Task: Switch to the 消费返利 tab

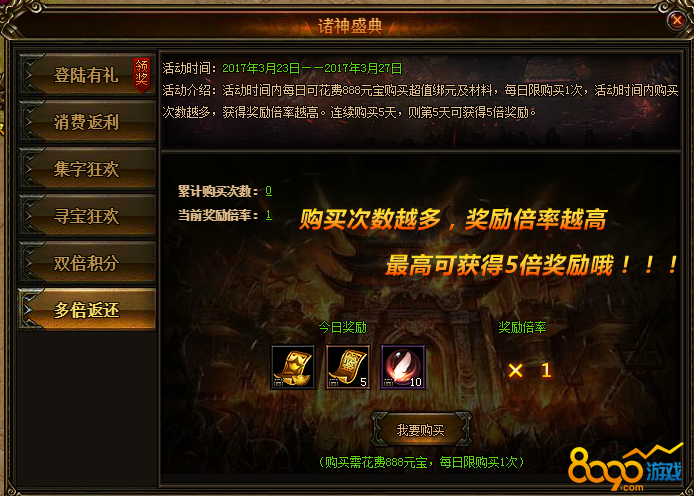Action: [87, 122]
